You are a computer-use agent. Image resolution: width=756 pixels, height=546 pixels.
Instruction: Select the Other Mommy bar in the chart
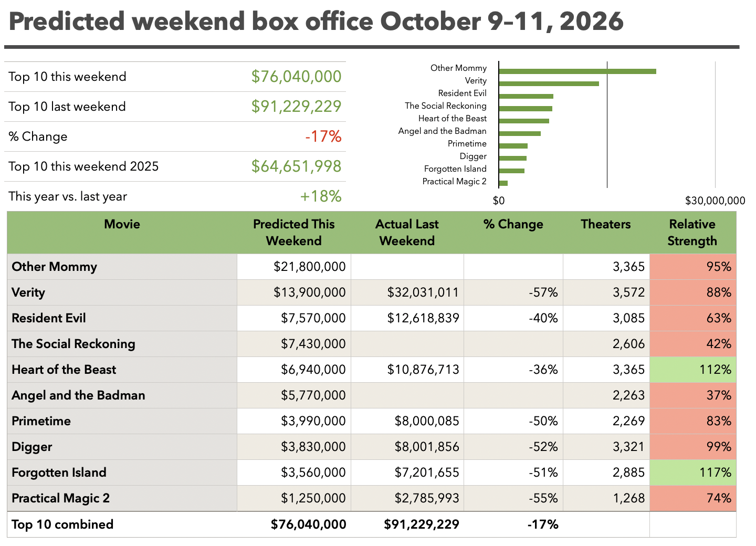(577, 71)
